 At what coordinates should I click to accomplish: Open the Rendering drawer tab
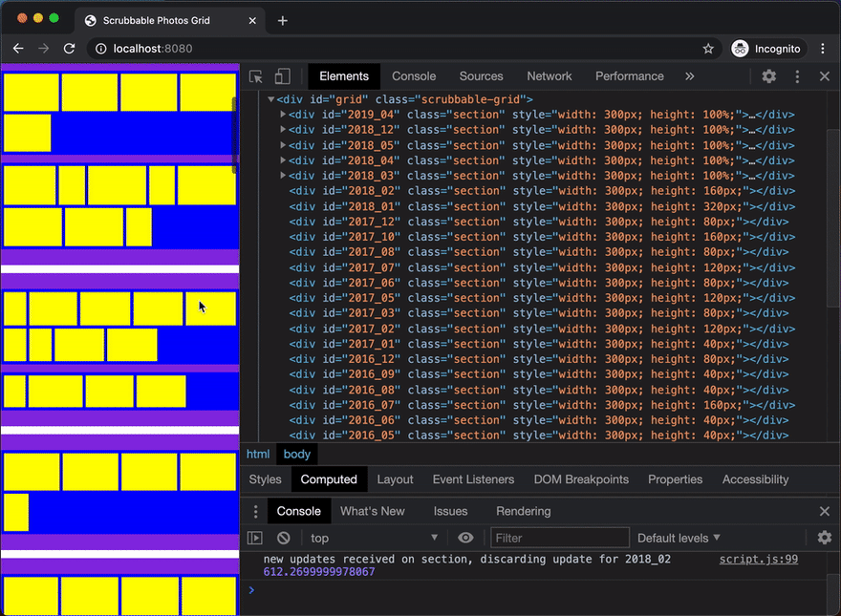[x=523, y=511]
